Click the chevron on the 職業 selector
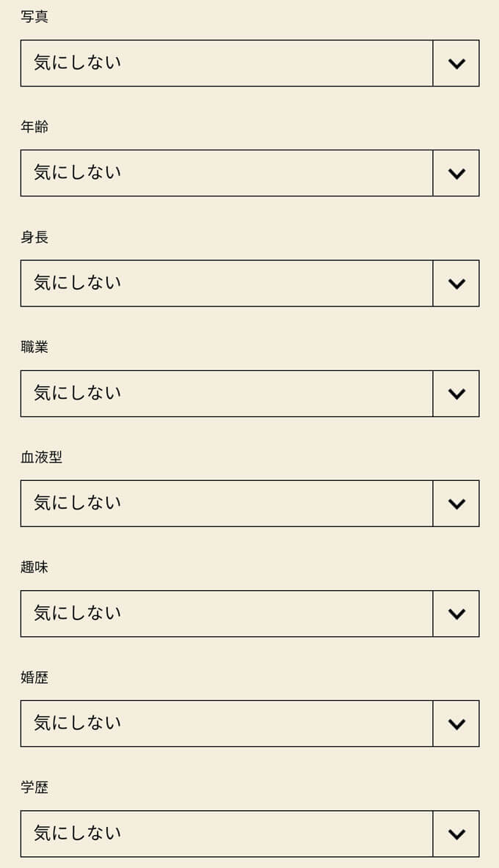Screen dimensions: 499x868 point(456,394)
